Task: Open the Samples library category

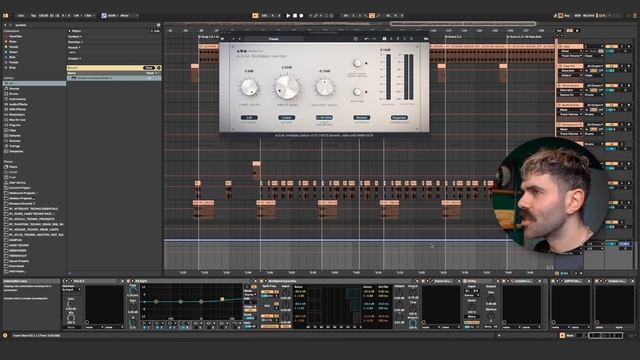Action: point(15,136)
